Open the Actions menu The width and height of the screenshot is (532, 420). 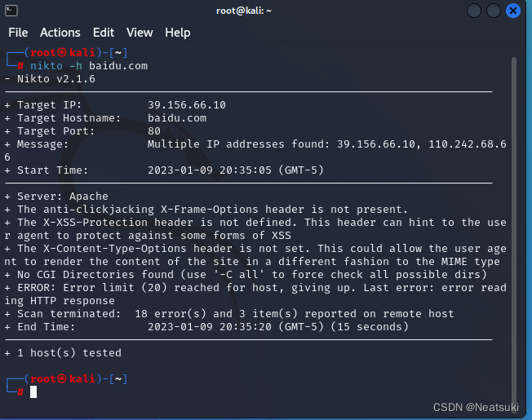click(60, 33)
